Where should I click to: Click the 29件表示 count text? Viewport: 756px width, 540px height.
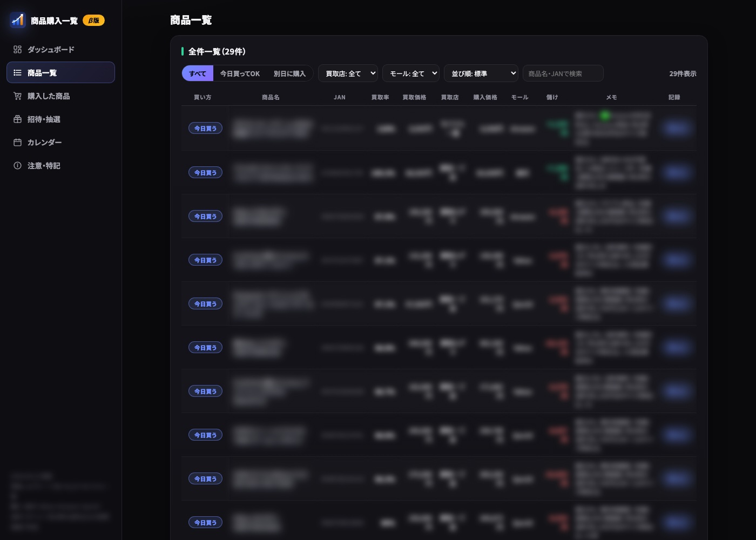click(x=683, y=73)
